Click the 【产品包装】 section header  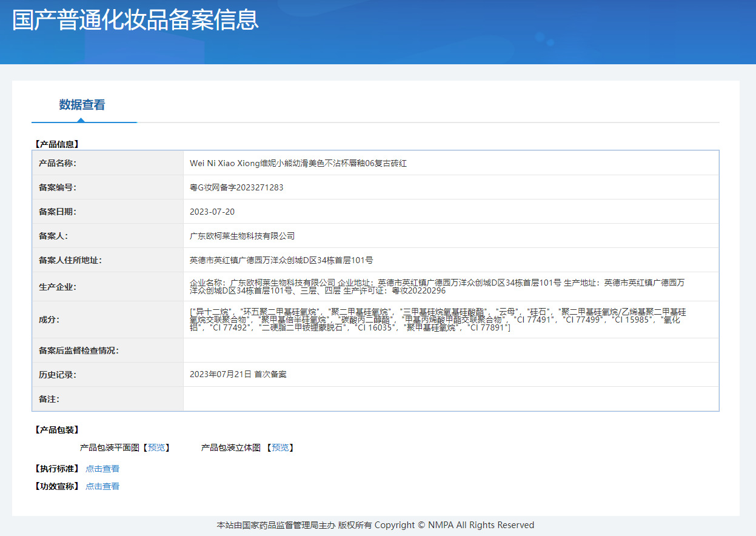[x=54, y=429]
